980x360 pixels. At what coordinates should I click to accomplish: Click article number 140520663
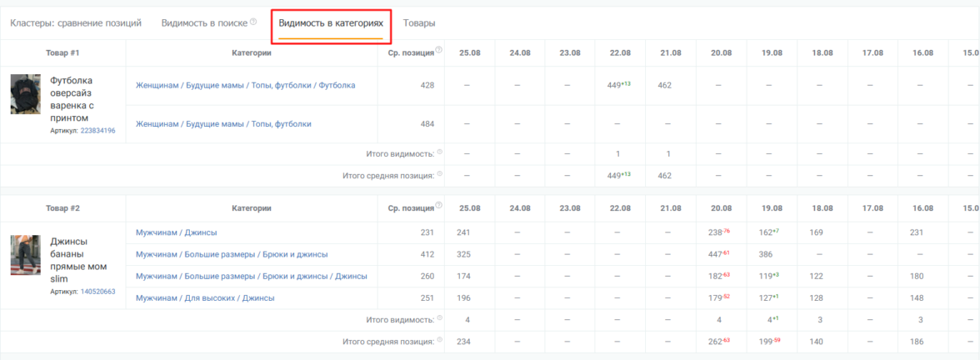tap(97, 292)
